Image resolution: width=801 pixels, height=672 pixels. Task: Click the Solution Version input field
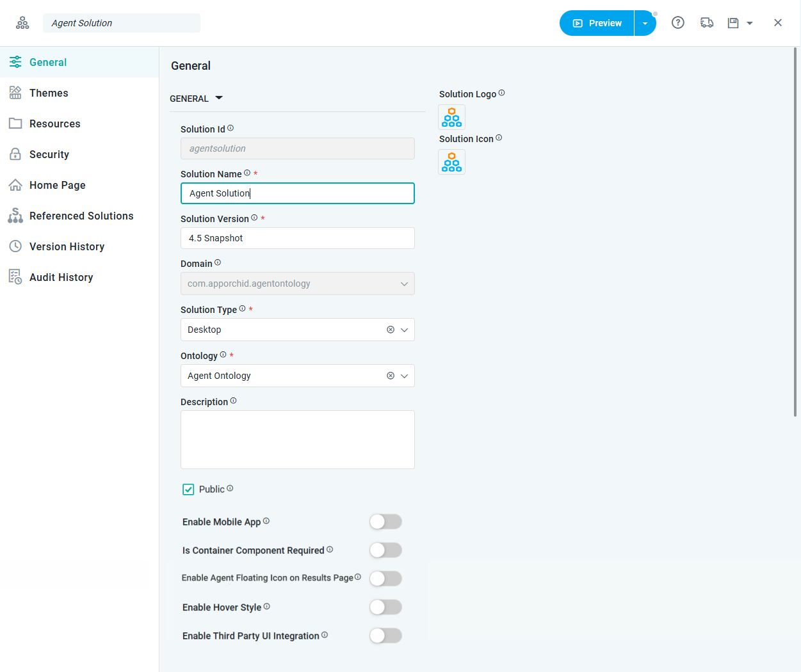coord(298,238)
